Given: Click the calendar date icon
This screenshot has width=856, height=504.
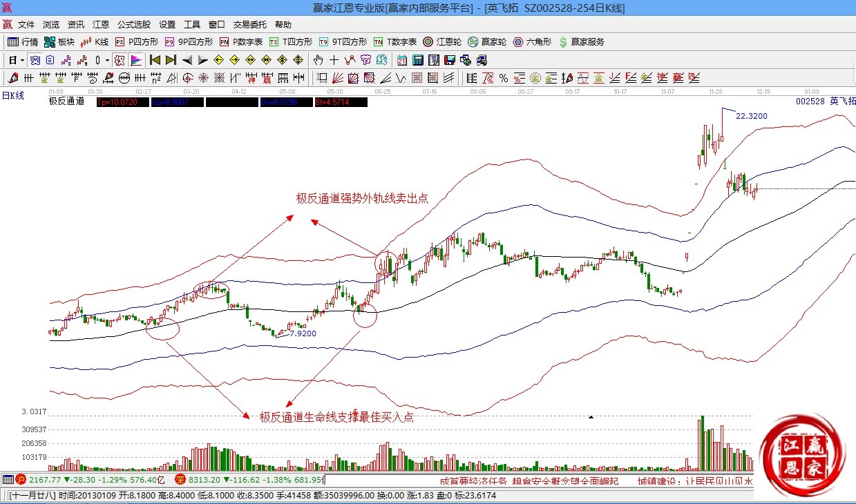Looking at the screenshot, I should point(401,60).
